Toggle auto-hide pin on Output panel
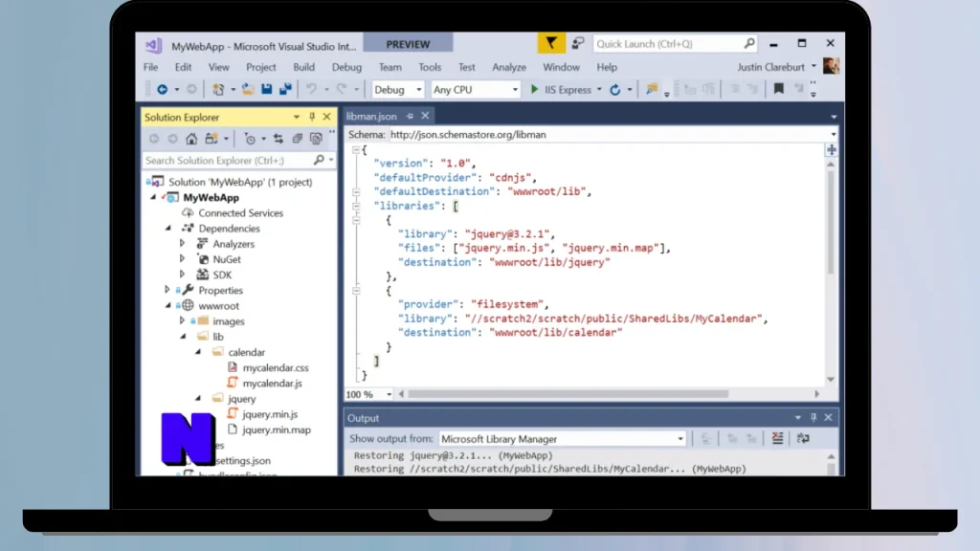 813,417
